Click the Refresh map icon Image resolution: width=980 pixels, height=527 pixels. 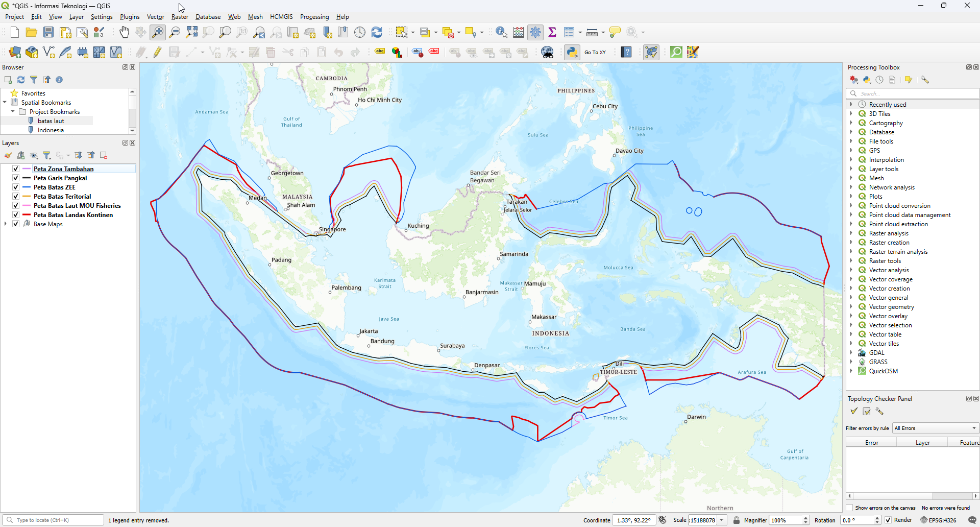coord(377,32)
